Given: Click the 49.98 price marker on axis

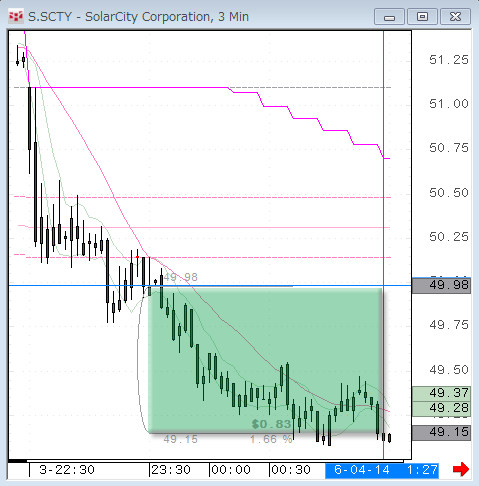Looking at the screenshot, I should [442, 285].
